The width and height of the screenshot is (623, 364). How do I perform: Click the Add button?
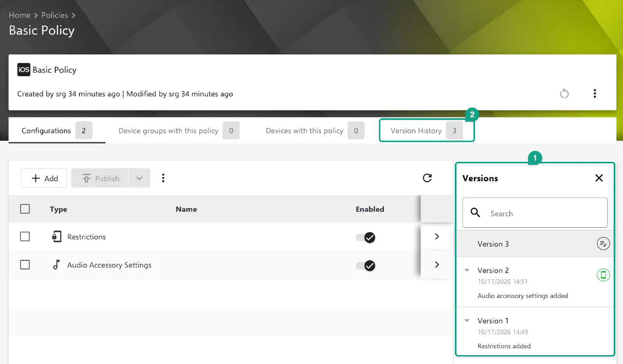pos(44,178)
